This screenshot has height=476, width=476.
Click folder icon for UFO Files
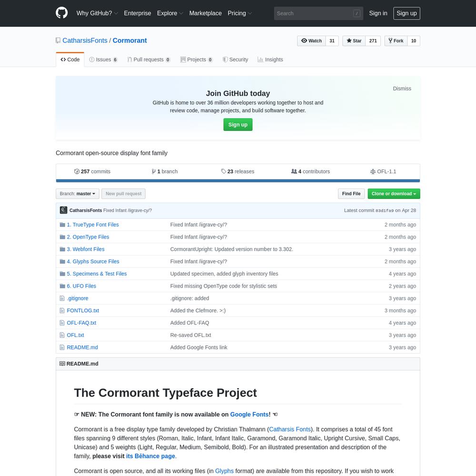coord(62,286)
